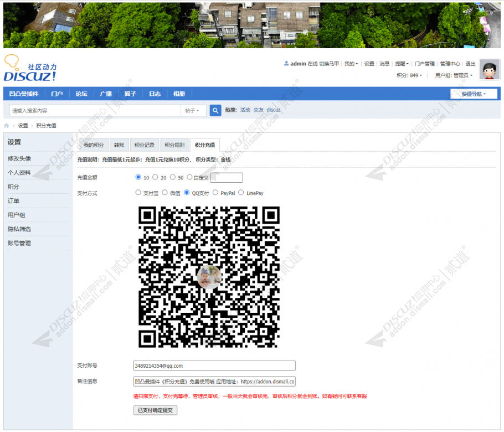Open the 门户管理 link
The image size is (504, 432).
pos(425,64)
